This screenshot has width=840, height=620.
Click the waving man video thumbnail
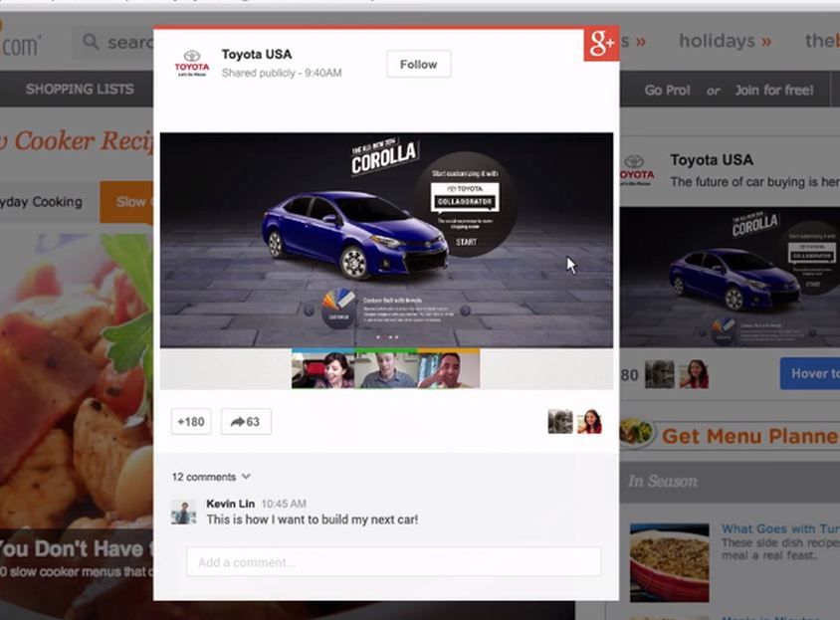click(x=449, y=369)
